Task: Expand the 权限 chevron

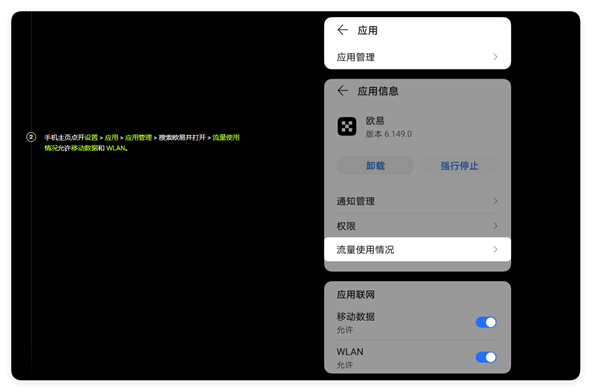Action: (x=495, y=226)
